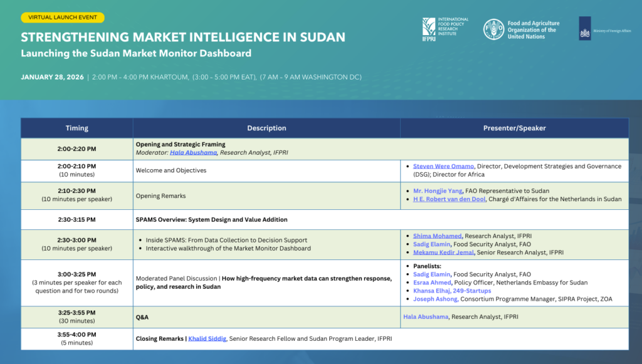Open Sadig Elamin link under Panelists
Viewport: 642px width, 364px height.
[433, 274]
